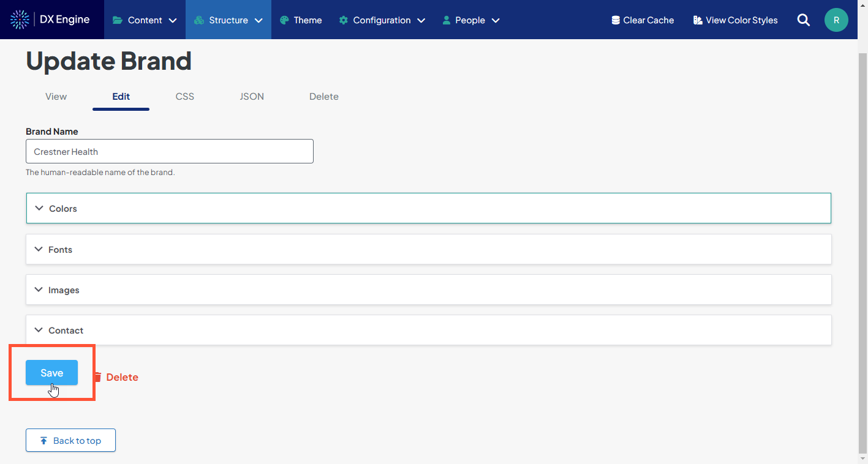This screenshot has width=868, height=464.
Task: Open the Configuration dropdown arrow
Action: coord(421,20)
